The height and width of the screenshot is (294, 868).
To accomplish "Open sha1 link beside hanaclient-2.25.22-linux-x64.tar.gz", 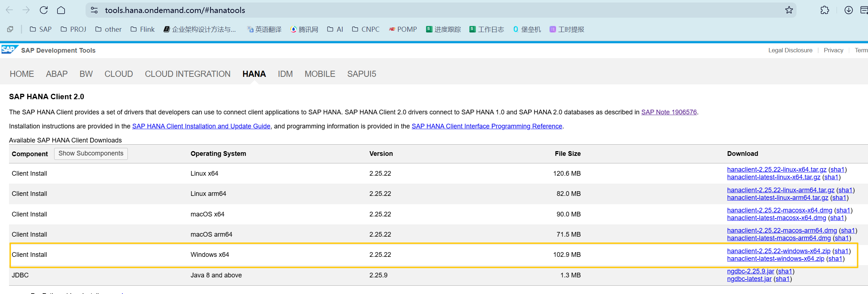I will pyautogui.click(x=838, y=170).
